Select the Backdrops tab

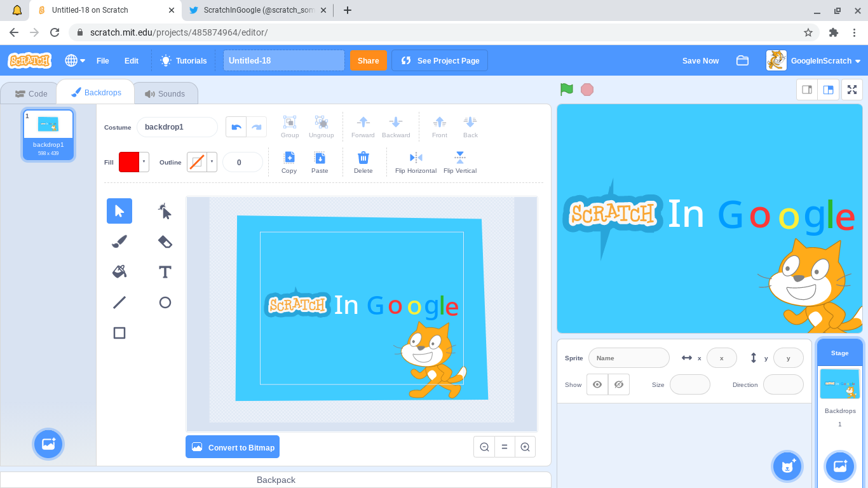pos(96,92)
